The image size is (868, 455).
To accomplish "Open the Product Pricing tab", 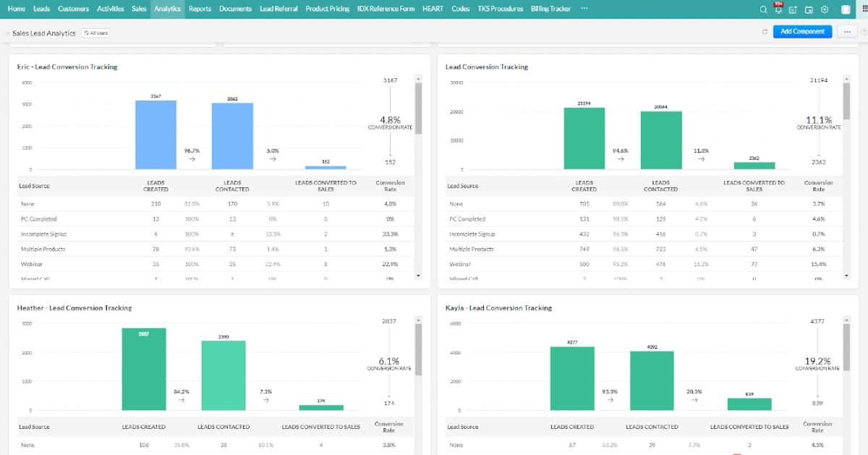I will coord(327,9).
